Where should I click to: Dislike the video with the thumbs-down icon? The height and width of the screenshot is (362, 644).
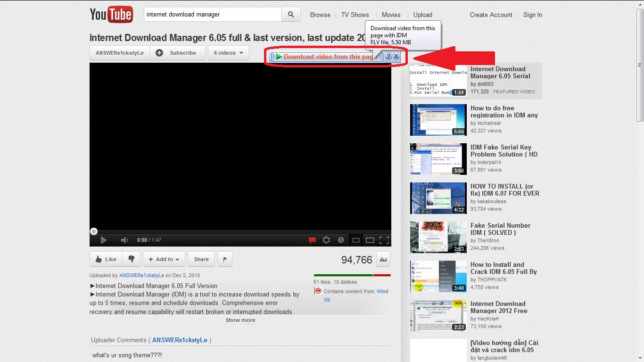[132, 259]
